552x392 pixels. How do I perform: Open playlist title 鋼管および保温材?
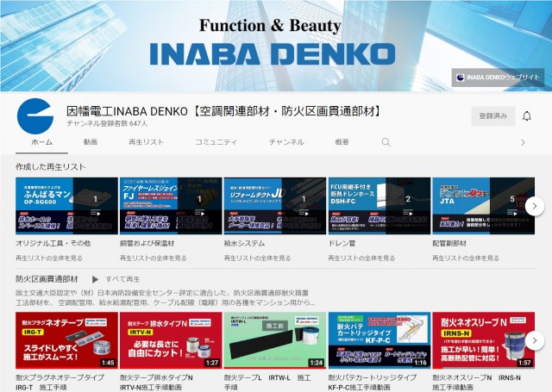pos(147,243)
